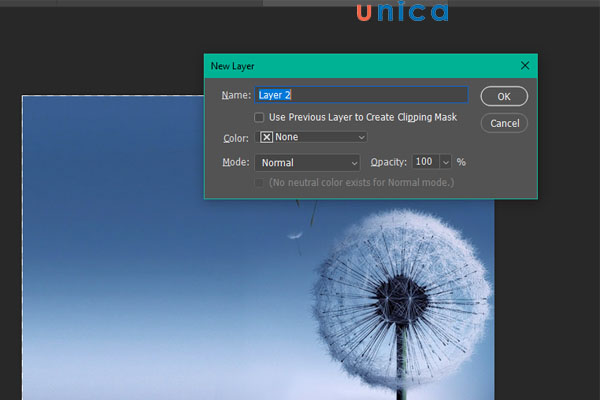The image size is (600, 400).
Task: Click the Opacity: label
Action: click(x=388, y=162)
